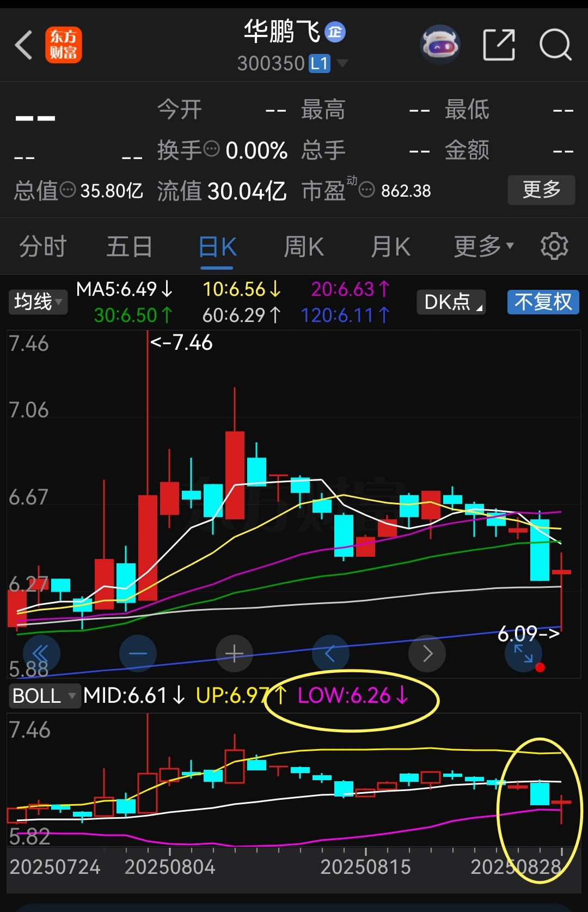Image resolution: width=588 pixels, height=912 pixels.
Task: Tap MID:6.61 BOLL value
Action: click(134, 696)
